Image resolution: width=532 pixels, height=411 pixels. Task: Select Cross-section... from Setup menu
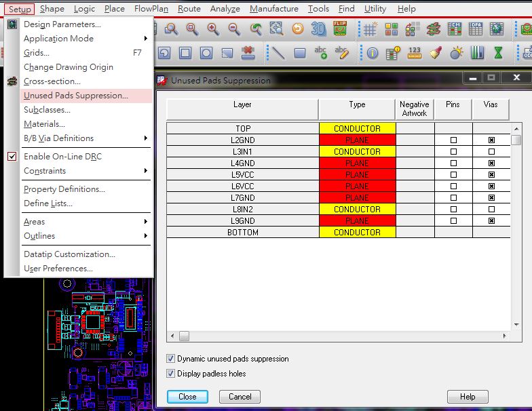tap(52, 81)
